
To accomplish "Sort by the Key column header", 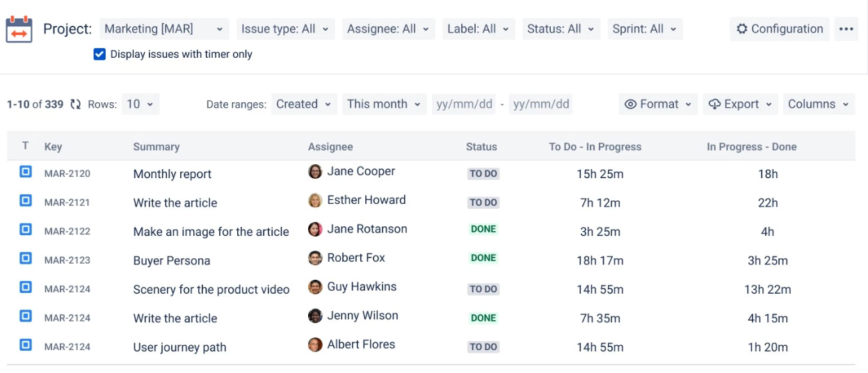I will pyautogui.click(x=53, y=147).
